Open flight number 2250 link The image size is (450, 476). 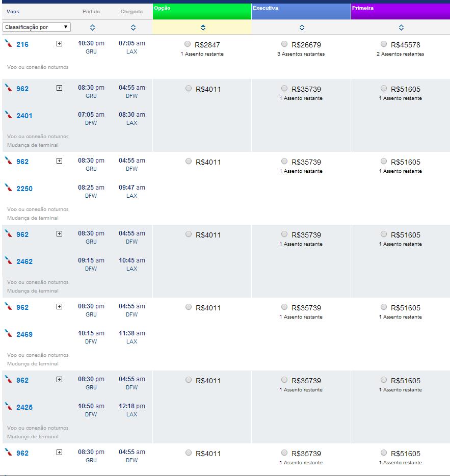(x=24, y=189)
